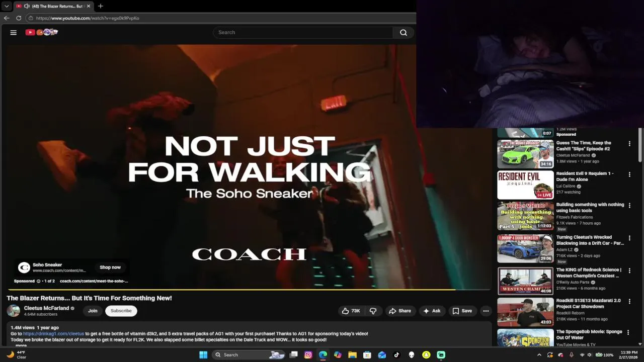The width and height of the screenshot is (644, 362).
Task: Open options menu for Roadkill Mazdarati video
Action: coord(629,301)
